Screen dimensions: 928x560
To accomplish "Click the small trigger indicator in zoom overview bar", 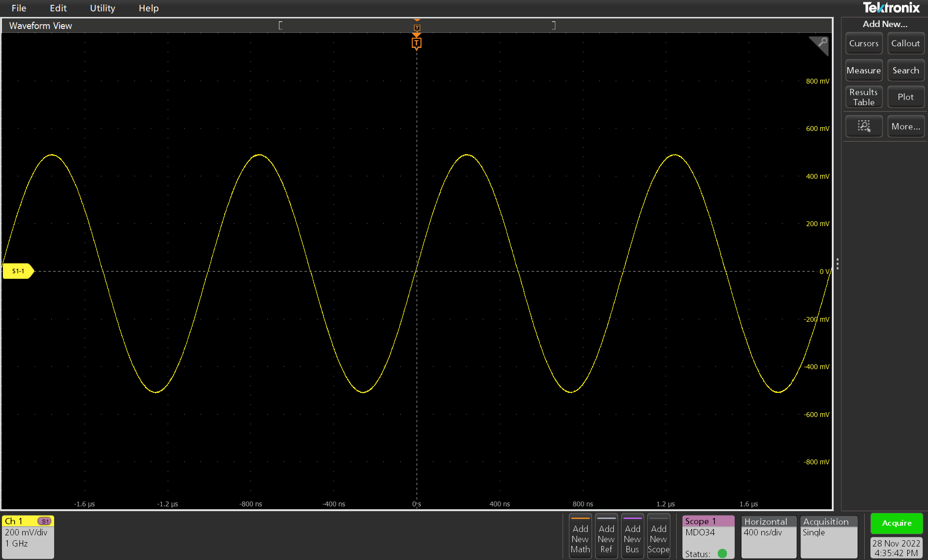I will coord(417,28).
